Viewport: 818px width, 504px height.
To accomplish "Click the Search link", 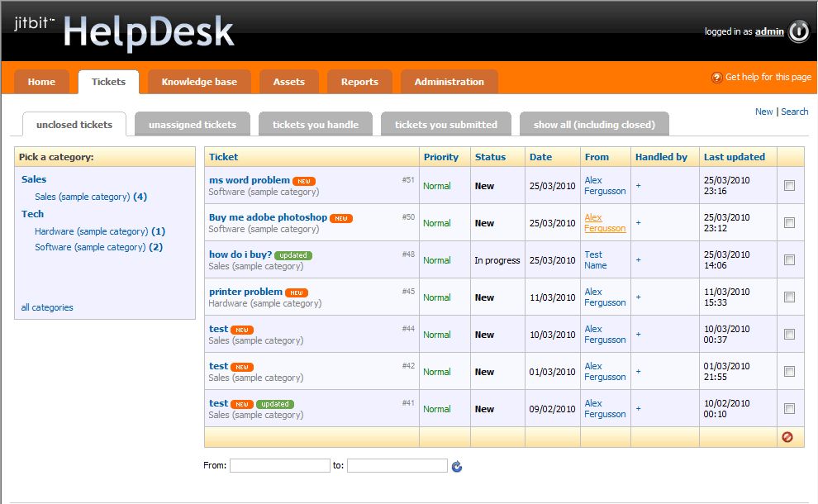I will [795, 112].
